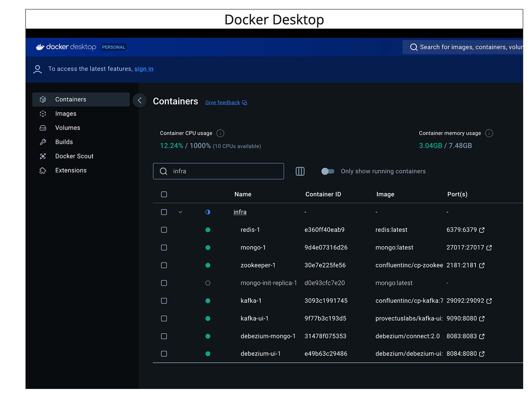Check the infra group checkbox

coord(164,212)
